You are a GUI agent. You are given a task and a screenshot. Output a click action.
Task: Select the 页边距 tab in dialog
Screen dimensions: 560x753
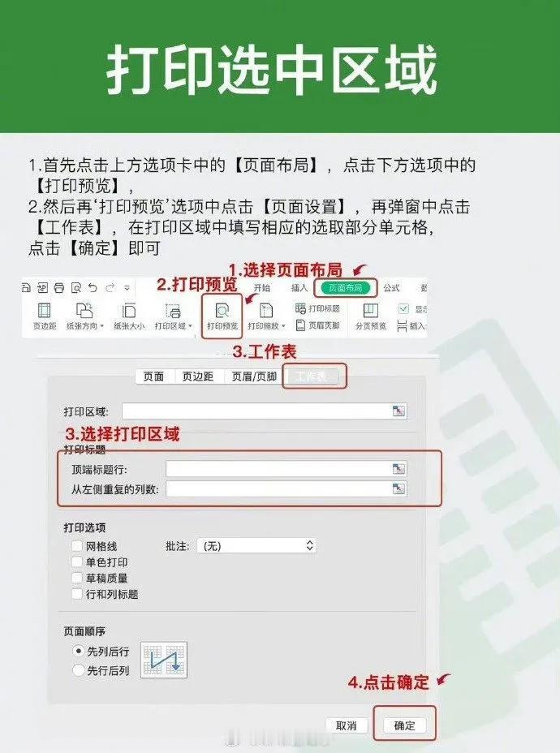197,376
